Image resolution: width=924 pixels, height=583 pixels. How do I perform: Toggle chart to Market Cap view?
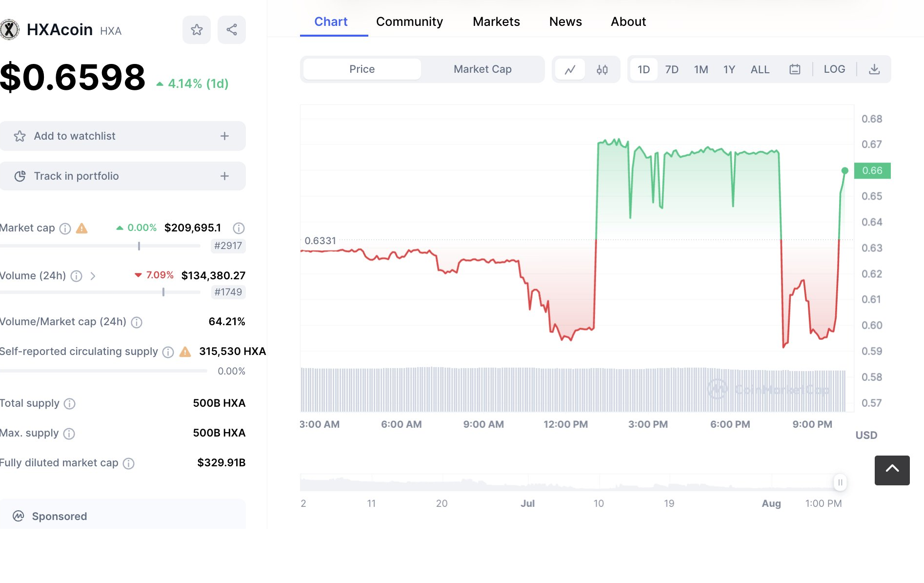click(x=482, y=69)
